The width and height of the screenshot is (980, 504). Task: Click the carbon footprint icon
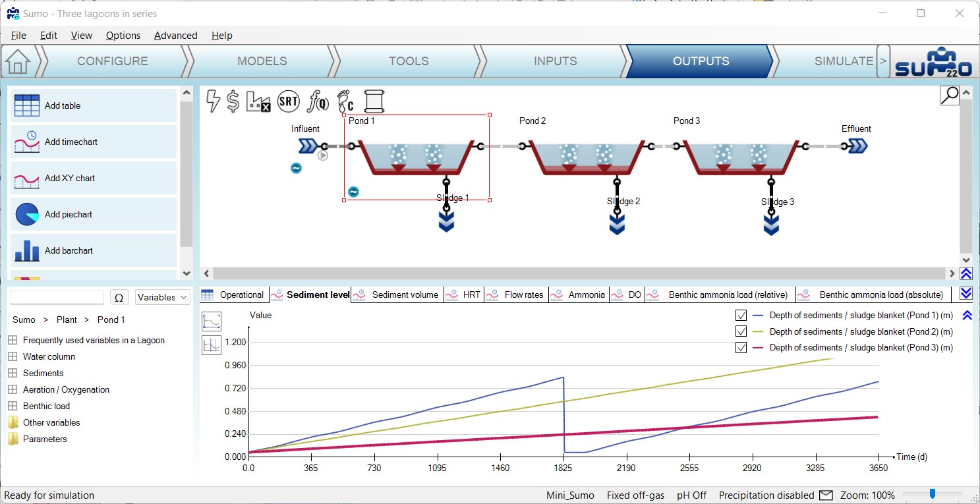345,101
